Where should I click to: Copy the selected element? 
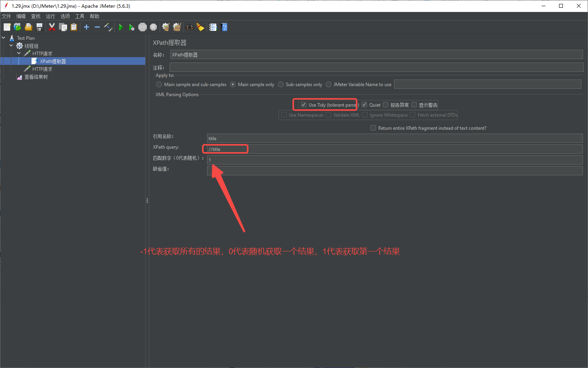pyautogui.click(x=63, y=27)
